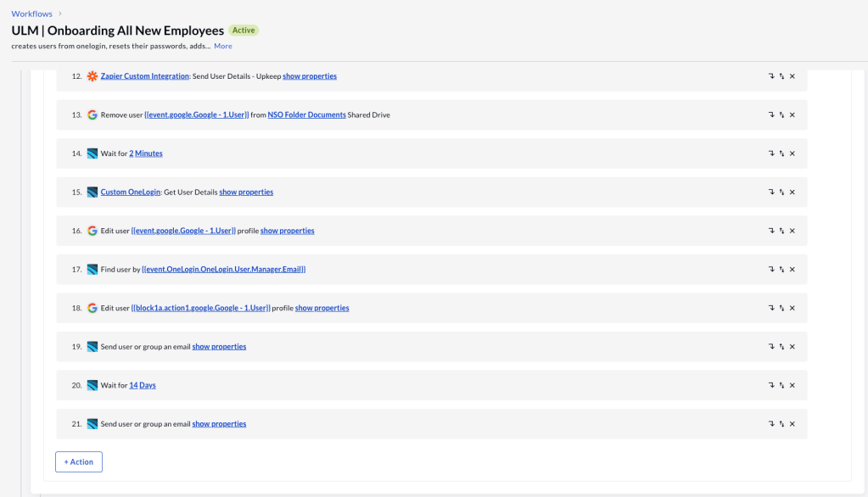Edit the wait value 2 in step 14
868x497 pixels.
tap(132, 154)
